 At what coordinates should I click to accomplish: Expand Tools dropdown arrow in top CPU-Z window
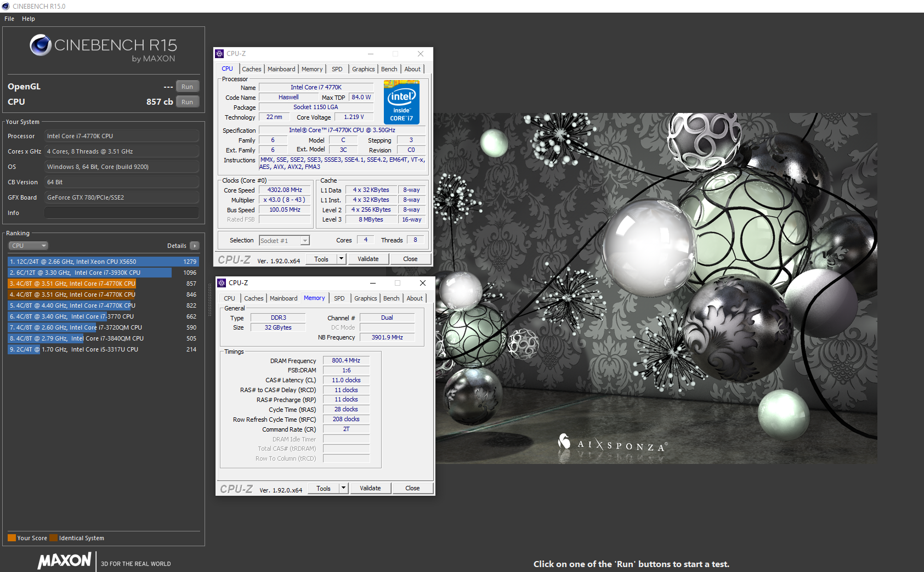[x=341, y=259]
